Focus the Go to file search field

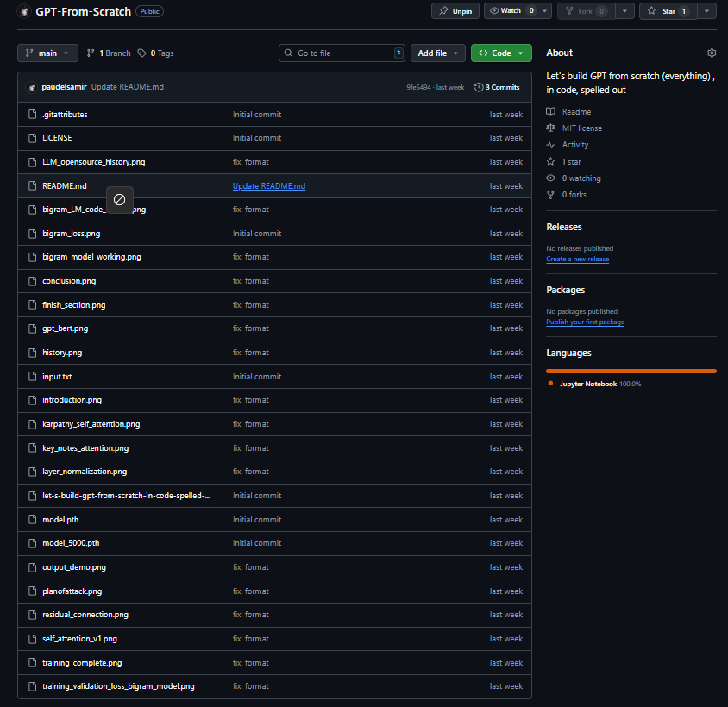click(342, 53)
